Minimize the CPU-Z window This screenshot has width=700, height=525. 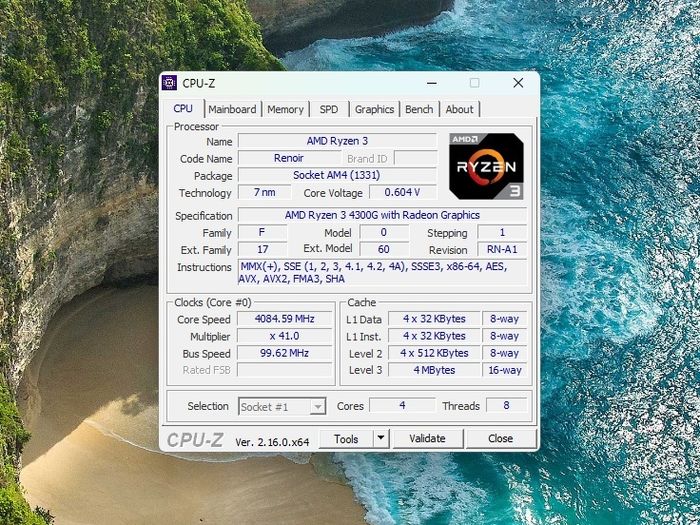tap(432, 83)
